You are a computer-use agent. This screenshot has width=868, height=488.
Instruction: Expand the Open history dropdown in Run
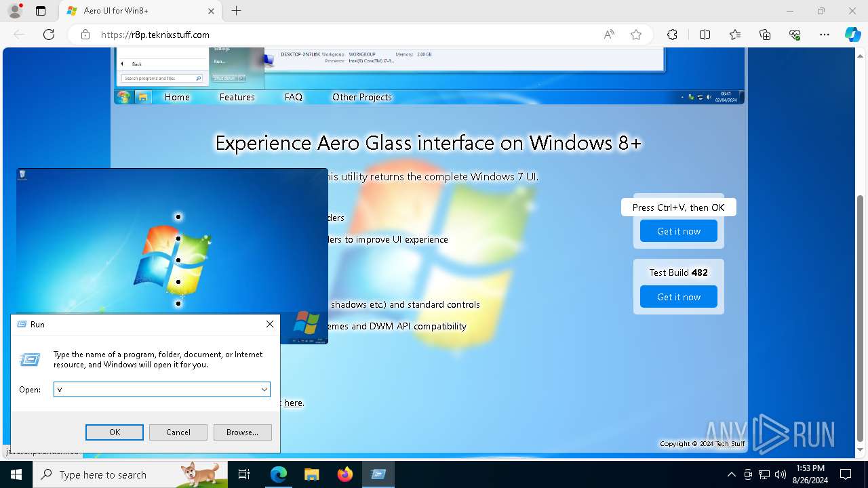click(264, 390)
